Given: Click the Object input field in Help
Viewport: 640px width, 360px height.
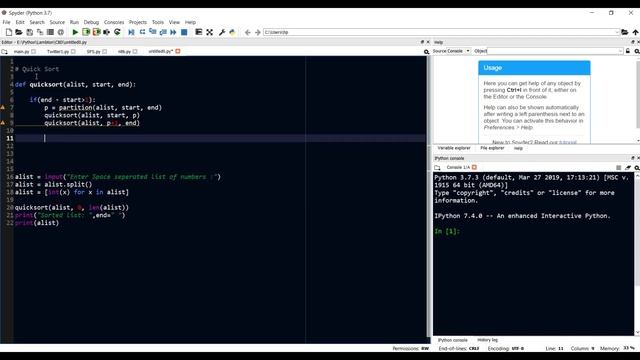Looking at the screenshot, I should (x=552, y=51).
